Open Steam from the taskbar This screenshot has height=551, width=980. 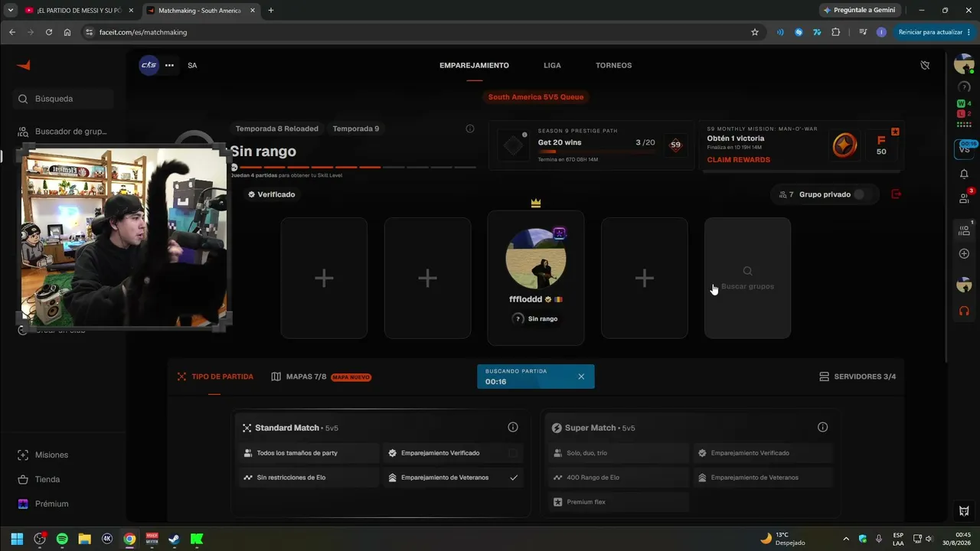pos(174,539)
